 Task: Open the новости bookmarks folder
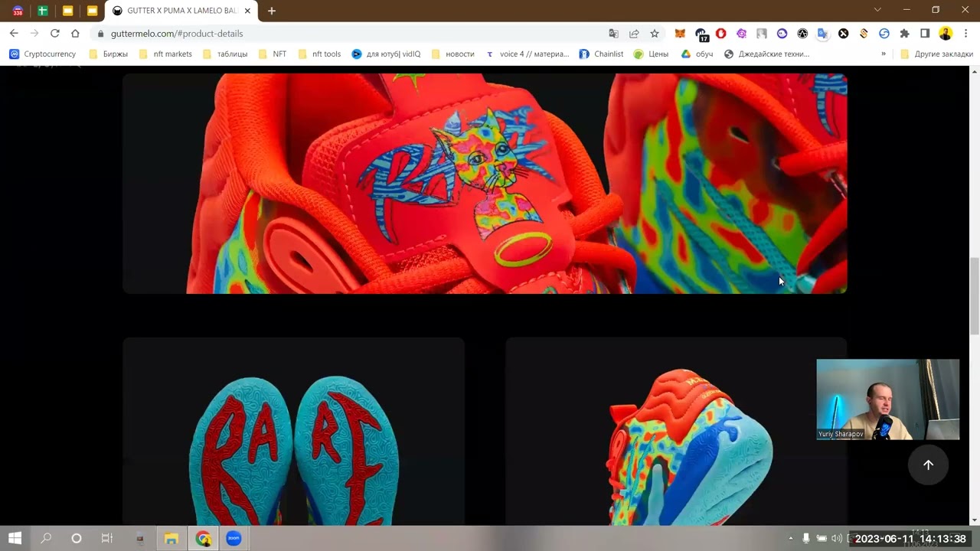[x=452, y=54]
